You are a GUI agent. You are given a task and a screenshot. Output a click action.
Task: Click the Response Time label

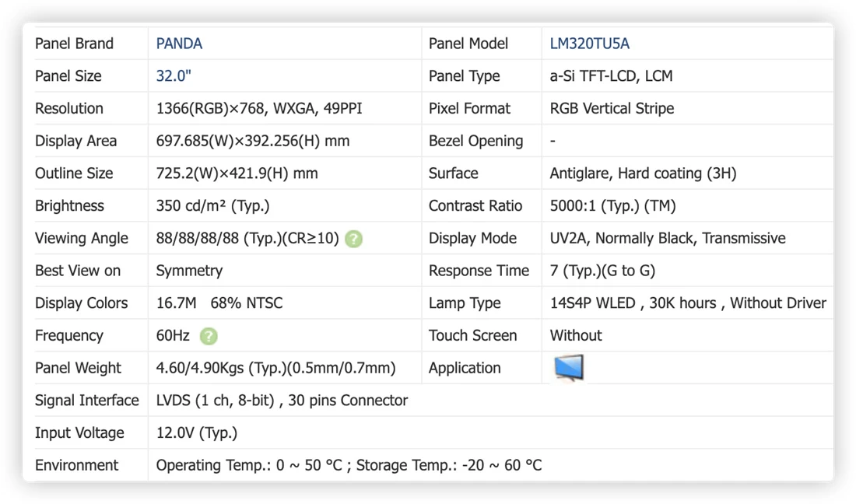coord(479,271)
